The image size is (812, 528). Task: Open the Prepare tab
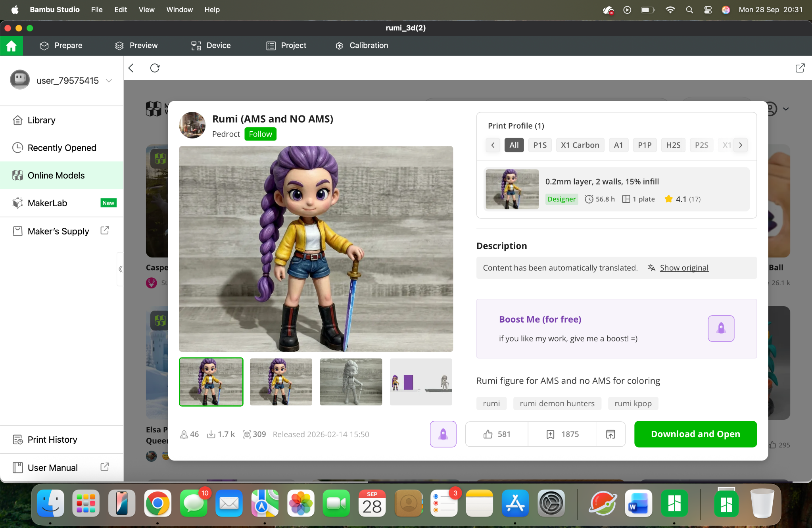point(61,46)
